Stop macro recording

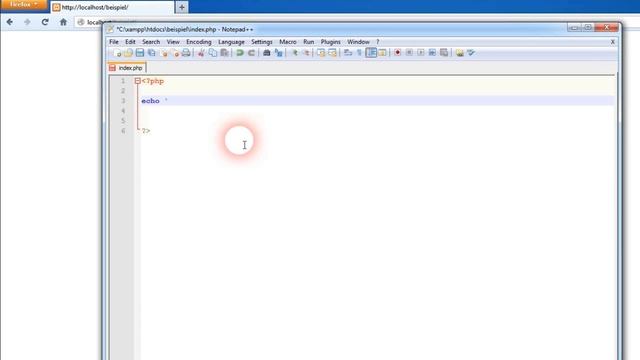click(409, 53)
